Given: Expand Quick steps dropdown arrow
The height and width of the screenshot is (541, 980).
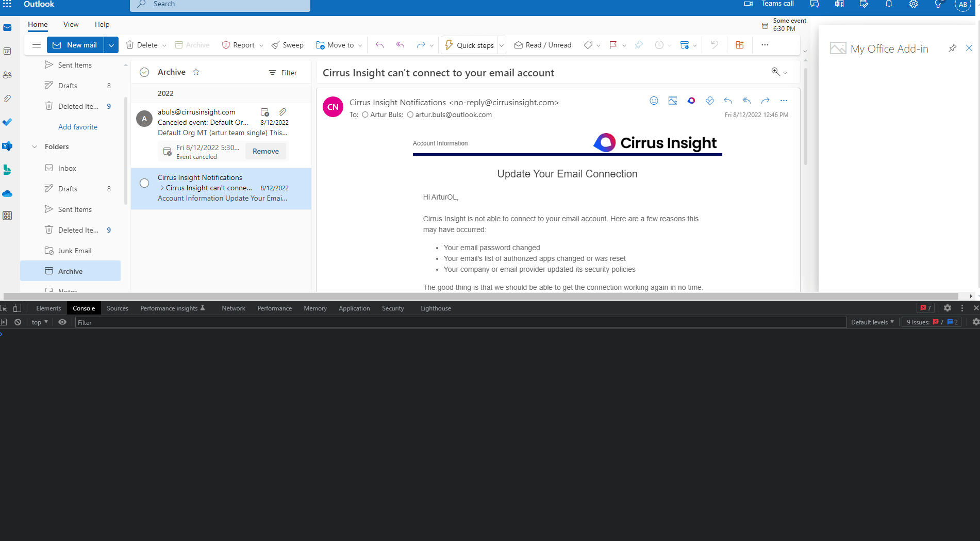Looking at the screenshot, I should pyautogui.click(x=501, y=45).
